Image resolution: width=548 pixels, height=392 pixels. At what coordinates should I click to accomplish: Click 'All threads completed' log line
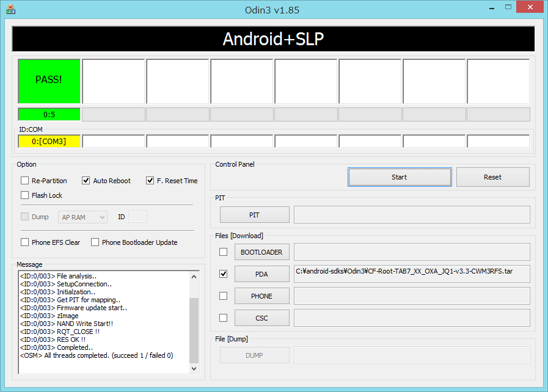click(x=97, y=355)
